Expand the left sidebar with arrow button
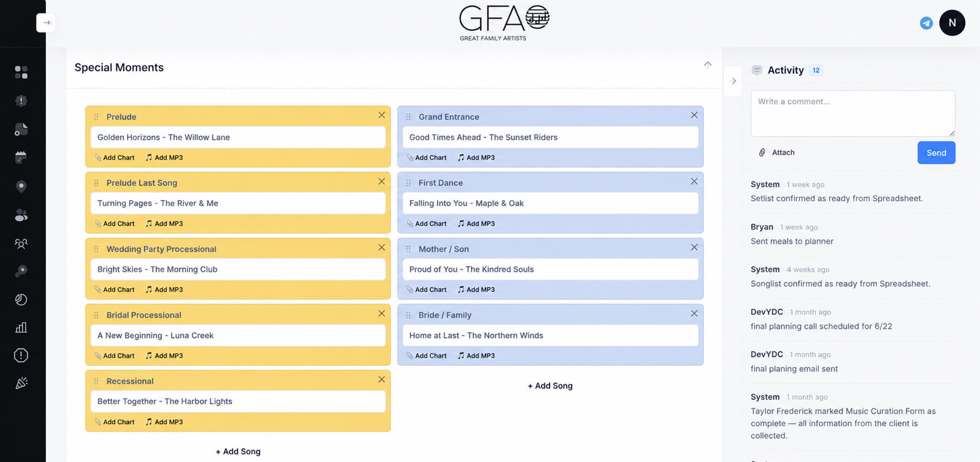This screenshot has width=980, height=462. pos(46,23)
